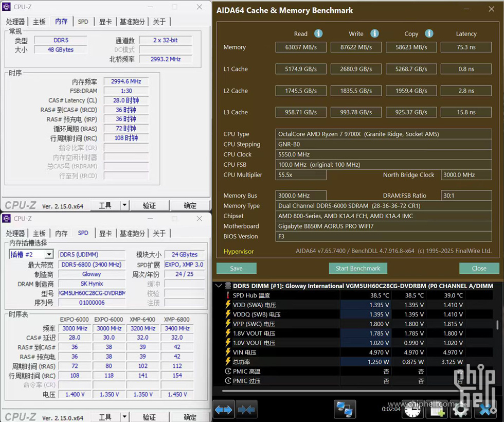The width and height of the screenshot is (504, 422).
Task: Click the 最大带宽 value DDR5-6800 (3400 MHz)
Action: 92,265
